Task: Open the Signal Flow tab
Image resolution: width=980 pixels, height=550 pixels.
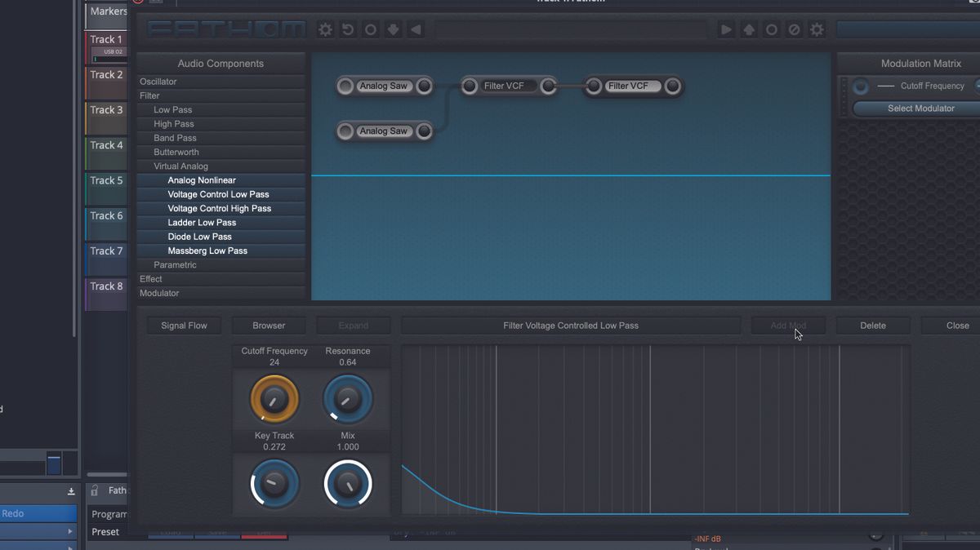Action: 184,326
